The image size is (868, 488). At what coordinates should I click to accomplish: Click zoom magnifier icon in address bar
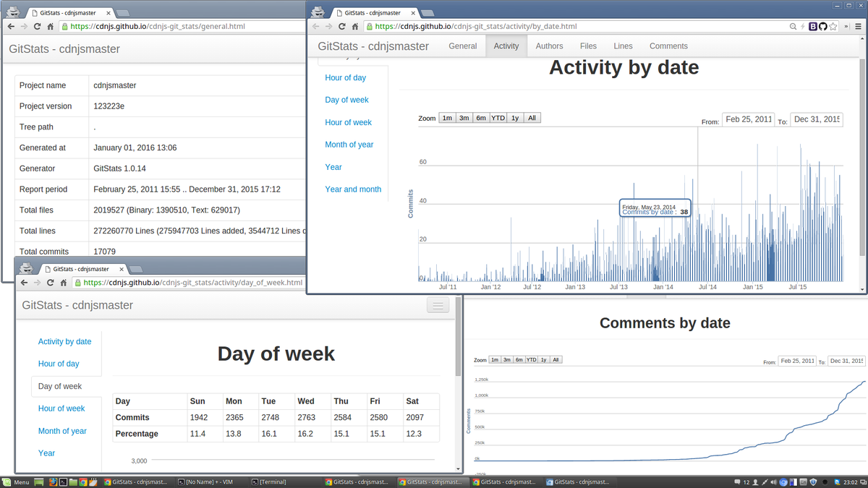click(793, 26)
